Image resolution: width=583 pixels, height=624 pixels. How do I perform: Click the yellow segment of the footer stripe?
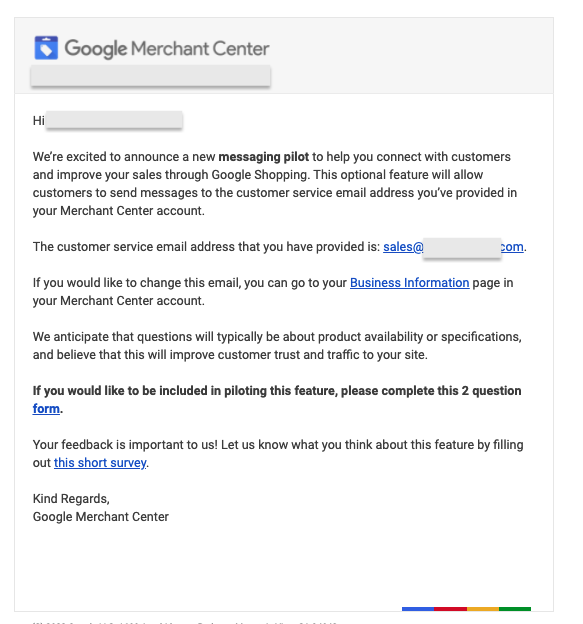(483, 609)
